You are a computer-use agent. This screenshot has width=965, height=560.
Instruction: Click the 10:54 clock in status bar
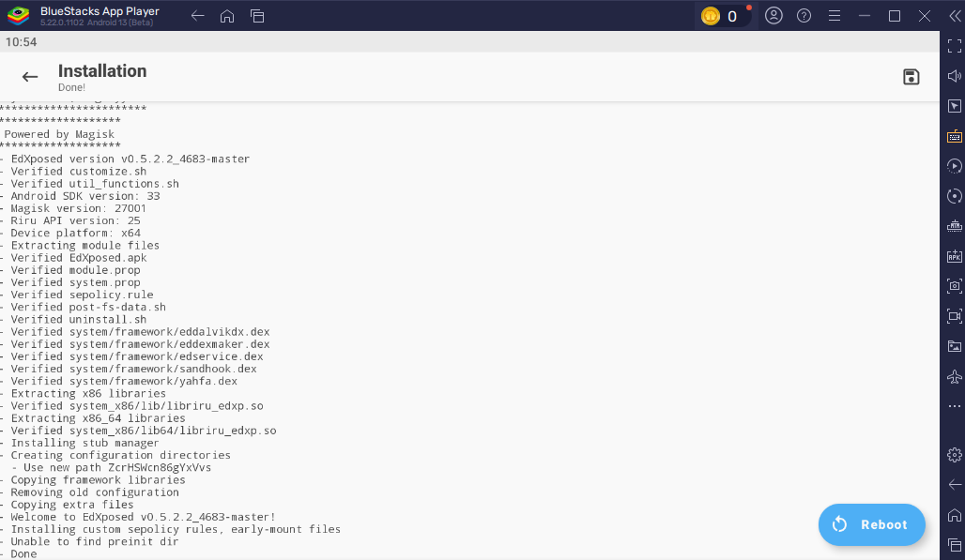(21, 42)
